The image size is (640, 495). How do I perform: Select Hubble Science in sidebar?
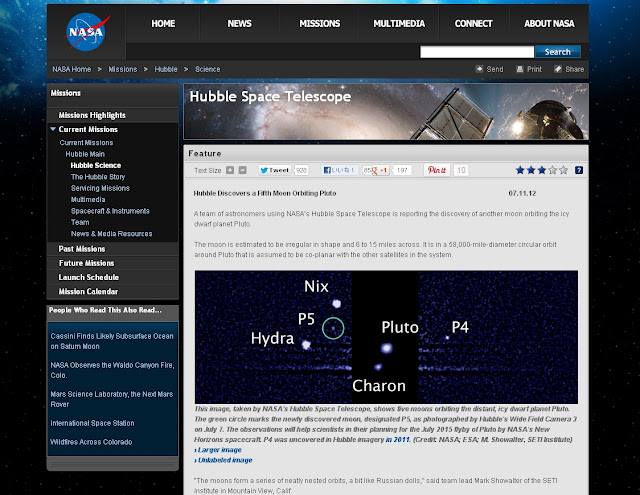coord(96,165)
